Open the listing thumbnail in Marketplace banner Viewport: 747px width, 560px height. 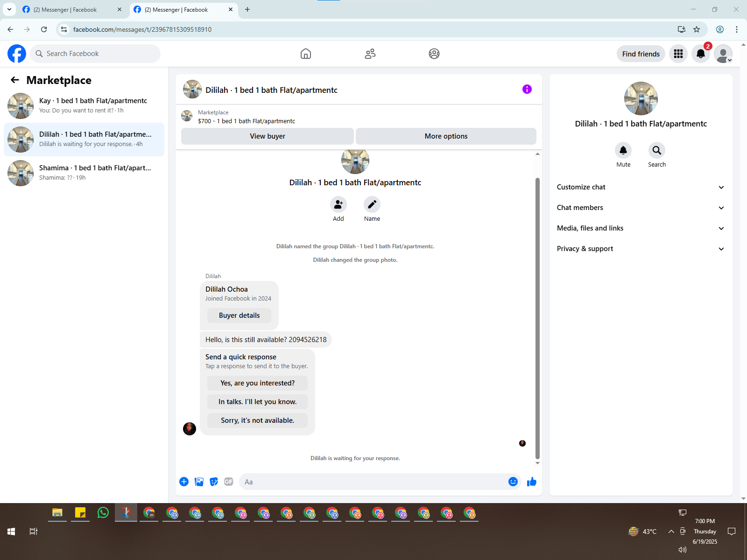tap(187, 116)
